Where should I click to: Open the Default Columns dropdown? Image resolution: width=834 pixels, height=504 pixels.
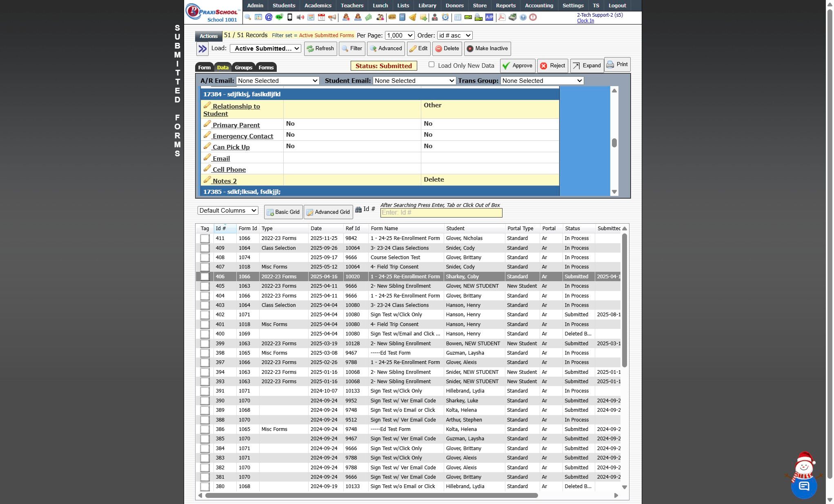coord(228,211)
